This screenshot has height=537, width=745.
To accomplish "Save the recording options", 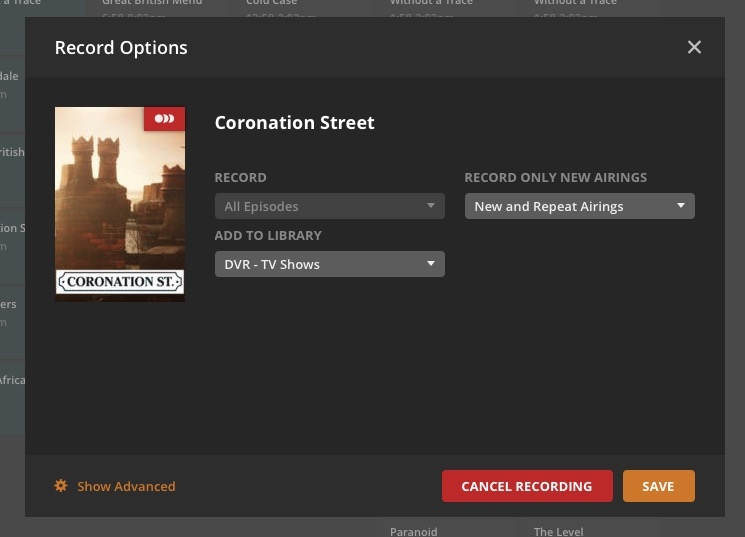I will 658,486.
